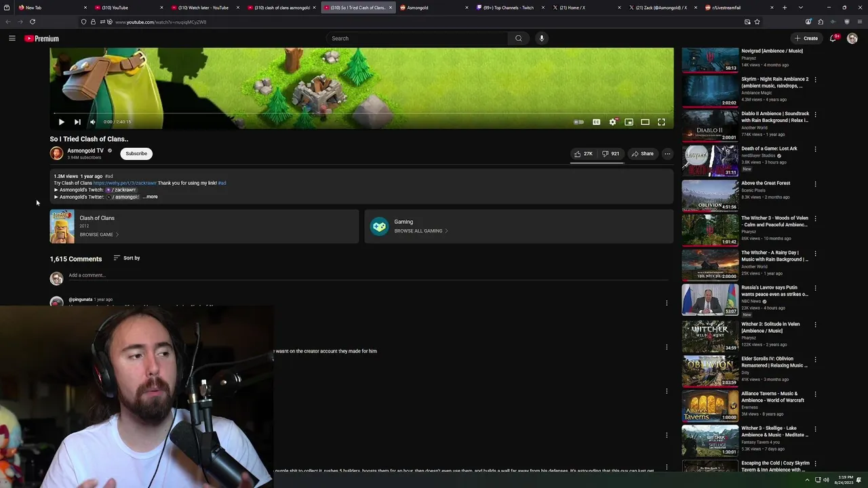868x488 pixels.
Task: Search with voice microphone button
Action: click(541, 39)
